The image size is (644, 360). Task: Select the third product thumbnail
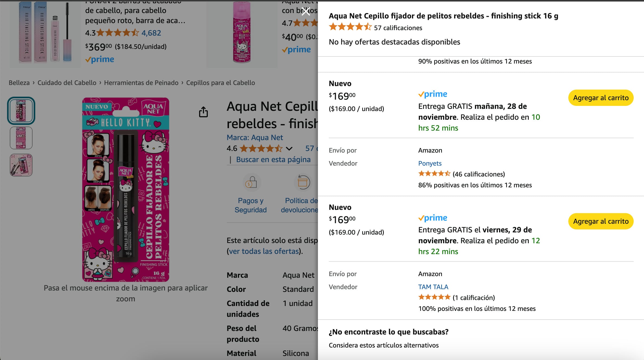coord(21,165)
